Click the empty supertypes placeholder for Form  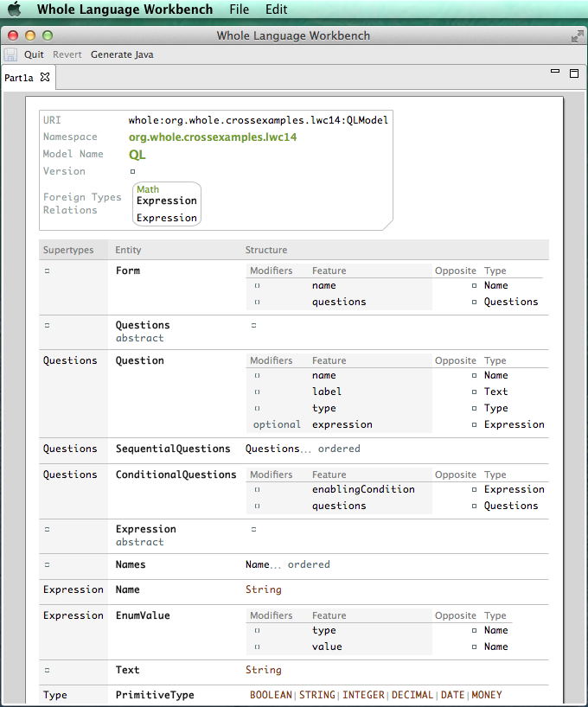point(47,271)
